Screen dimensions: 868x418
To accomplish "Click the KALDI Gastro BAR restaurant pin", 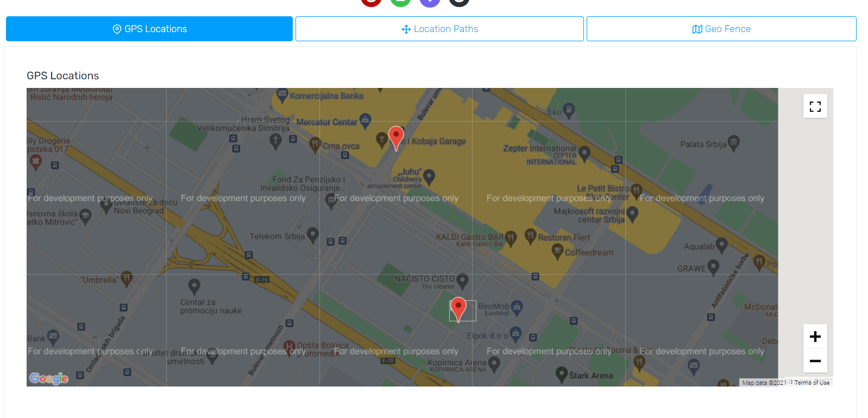I will click(511, 238).
